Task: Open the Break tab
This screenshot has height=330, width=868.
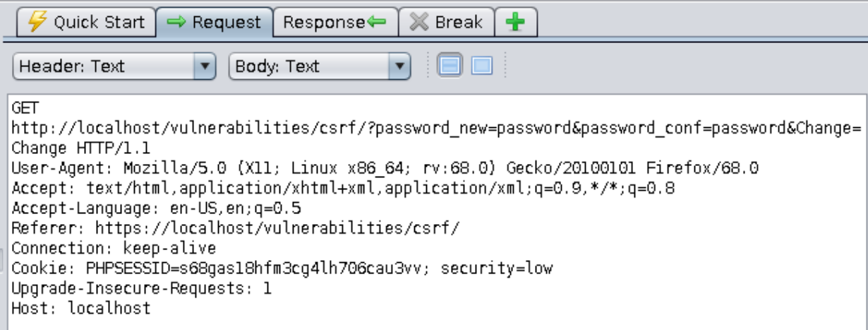Action: pyautogui.click(x=446, y=23)
